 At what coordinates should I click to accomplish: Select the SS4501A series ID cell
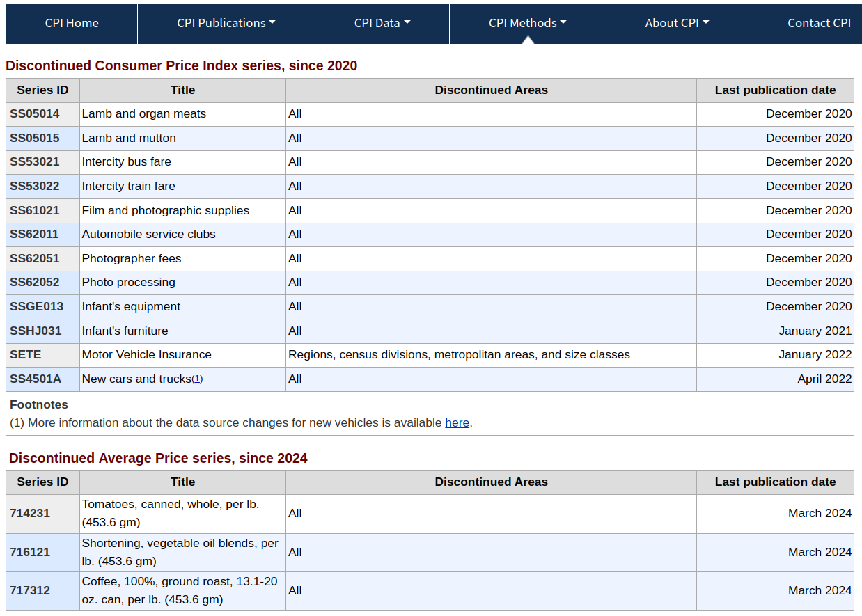(36, 379)
